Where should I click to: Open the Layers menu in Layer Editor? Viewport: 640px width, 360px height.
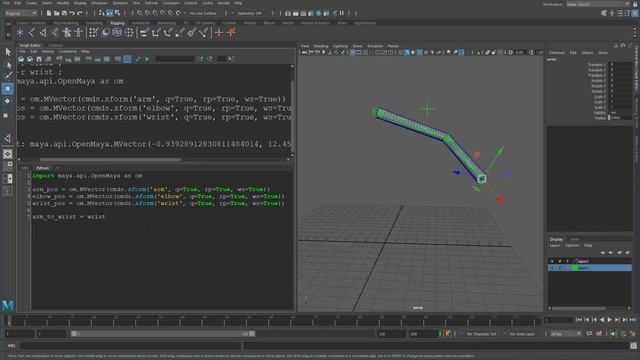555,246
